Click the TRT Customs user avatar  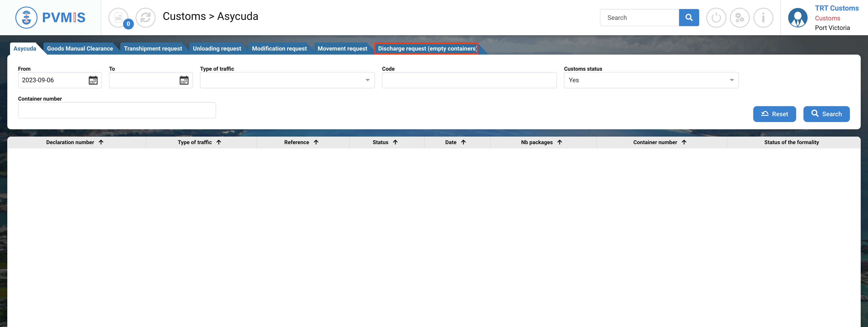[x=797, y=18]
